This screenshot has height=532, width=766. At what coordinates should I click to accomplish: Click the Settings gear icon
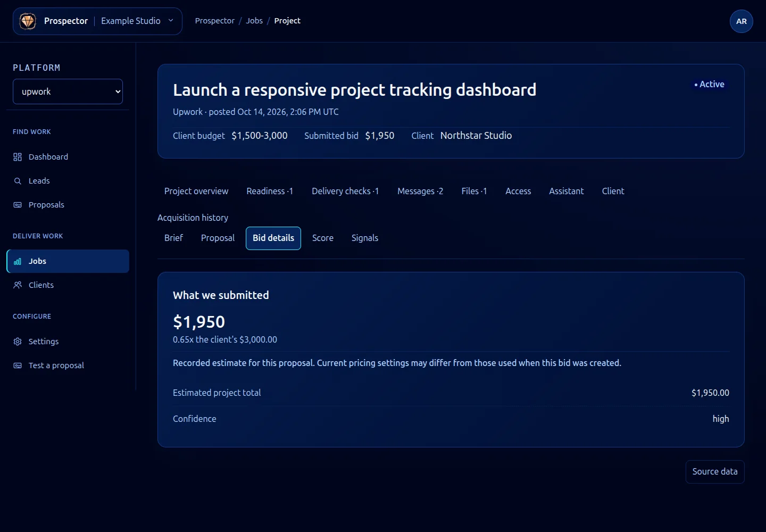pyautogui.click(x=18, y=342)
